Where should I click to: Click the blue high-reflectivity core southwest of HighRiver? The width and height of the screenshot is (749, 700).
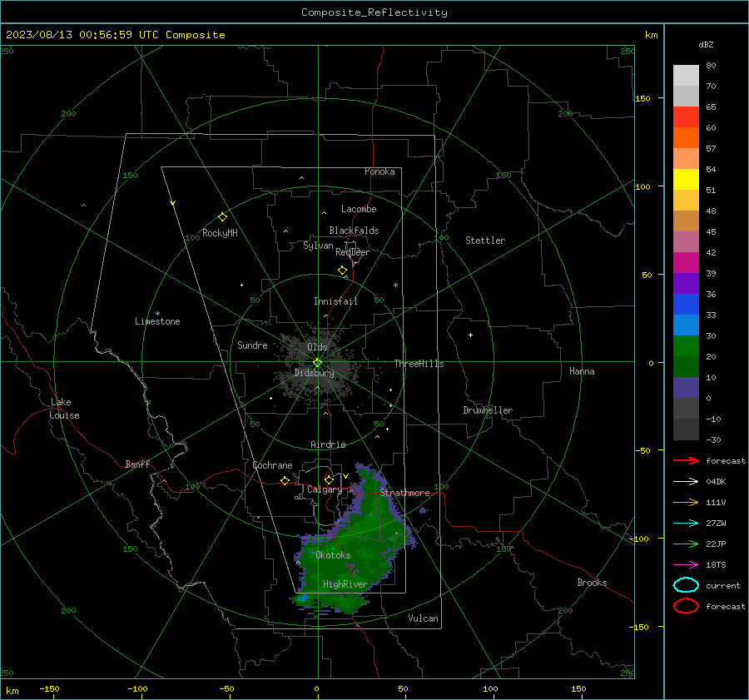pyautogui.click(x=302, y=598)
